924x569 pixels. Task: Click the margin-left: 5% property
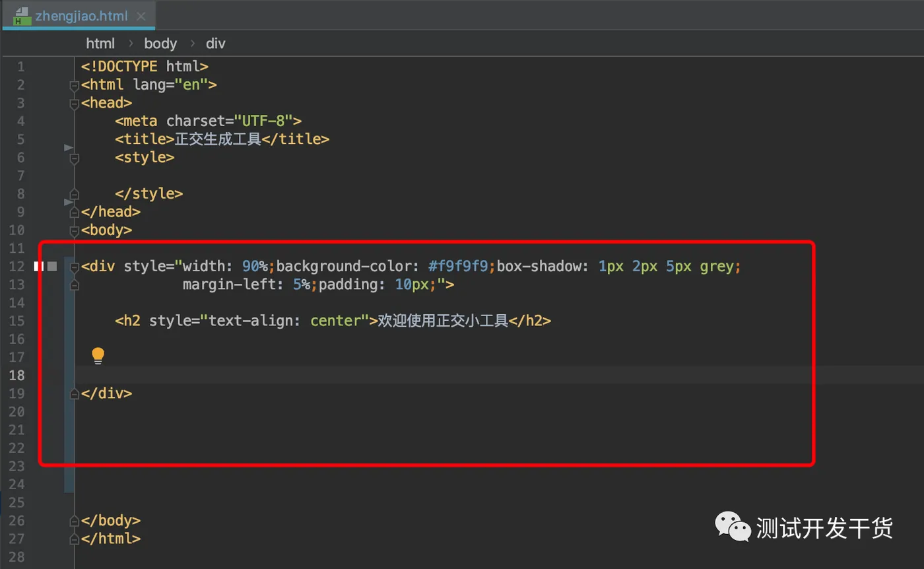(246, 284)
